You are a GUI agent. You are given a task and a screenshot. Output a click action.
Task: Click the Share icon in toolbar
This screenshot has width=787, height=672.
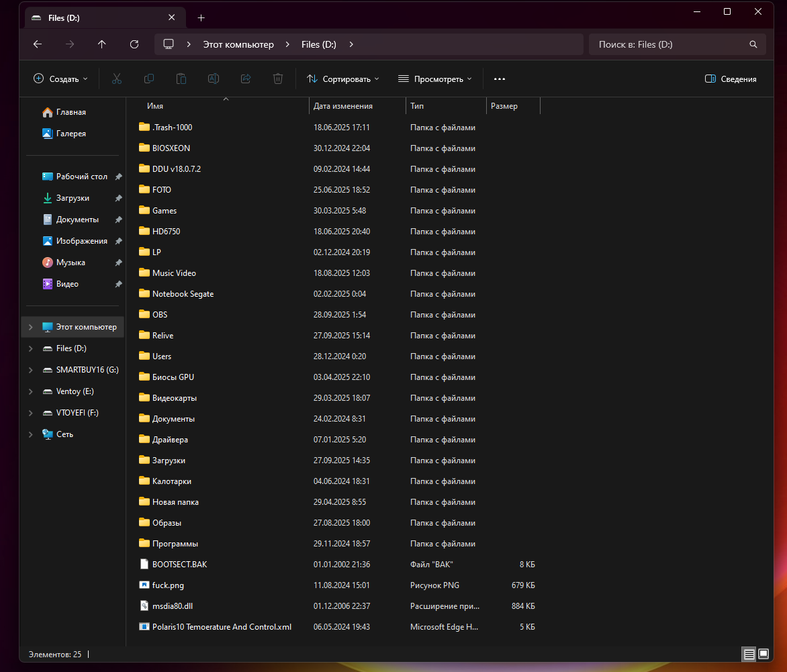pos(246,79)
